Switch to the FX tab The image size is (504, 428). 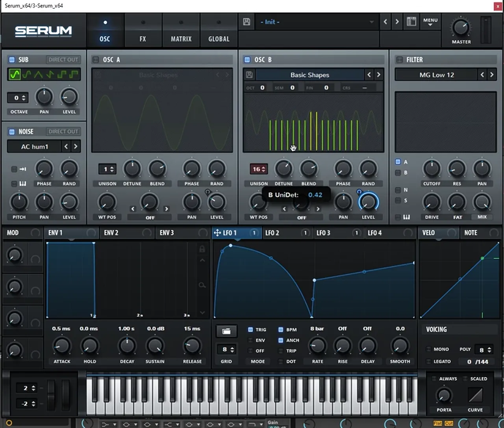[x=143, y=31]
